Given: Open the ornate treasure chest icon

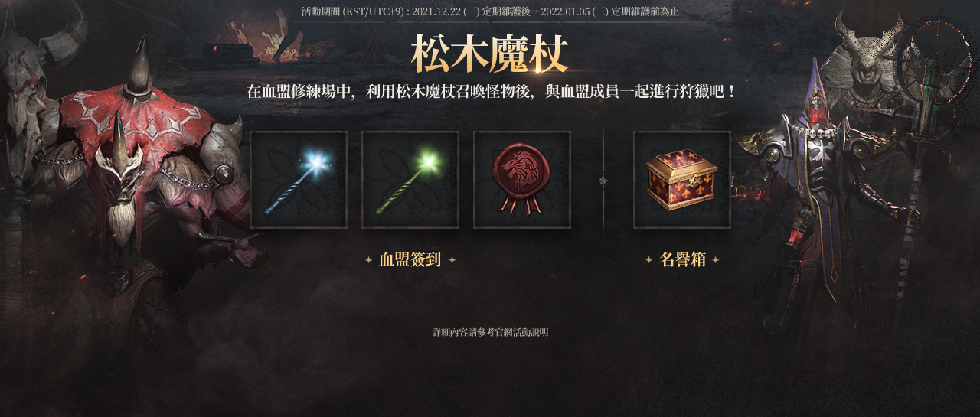Looking at the screenshot, I should [x=682, y=180].
